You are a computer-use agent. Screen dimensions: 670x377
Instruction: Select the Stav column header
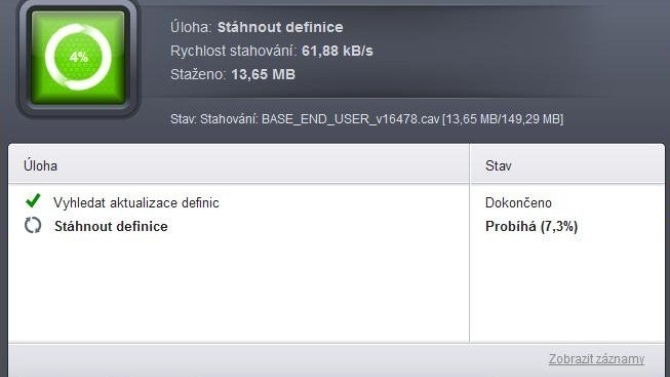coord(498,166)
